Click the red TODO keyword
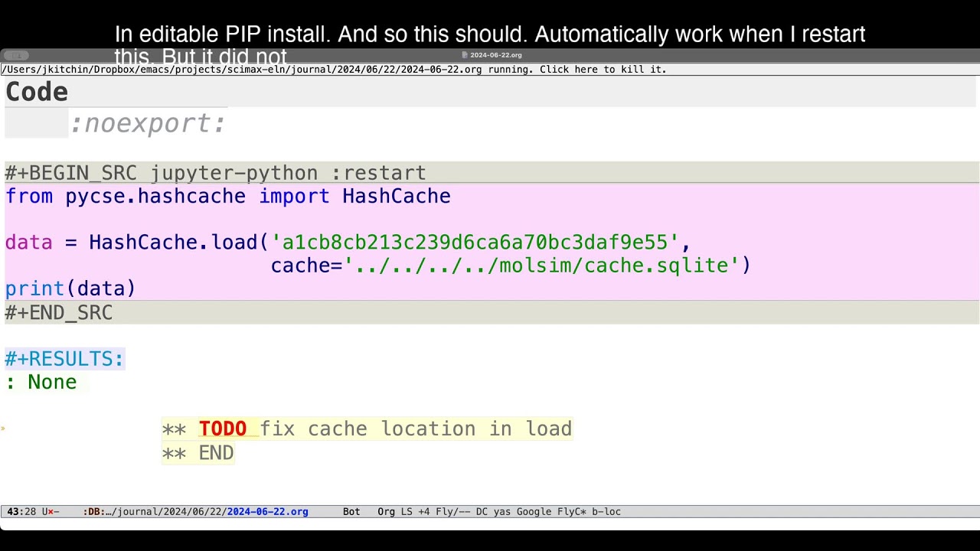 (x=223, y=429)
